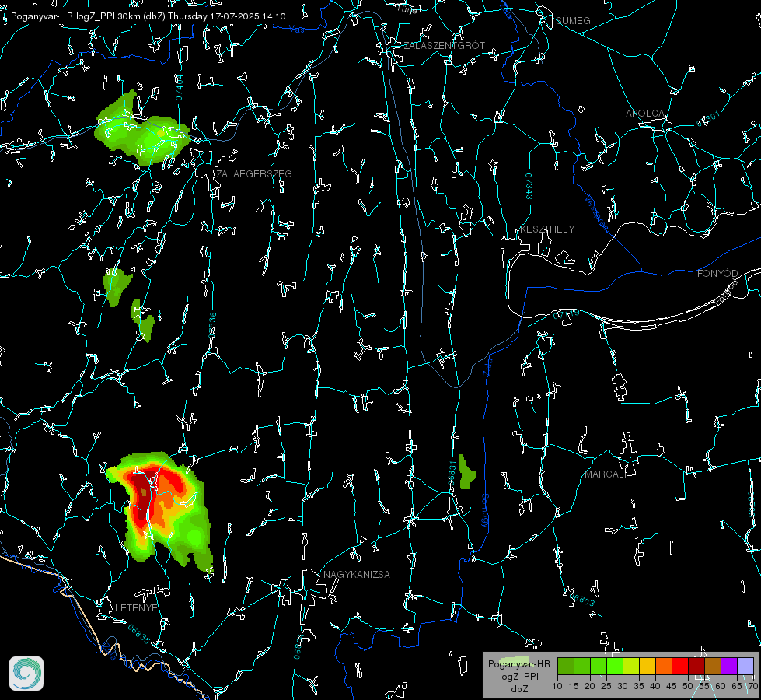Screen dimensions: 761x700
Task: Click the road number 06803 label
Action: pyautogui.click(x=581, y=599)
